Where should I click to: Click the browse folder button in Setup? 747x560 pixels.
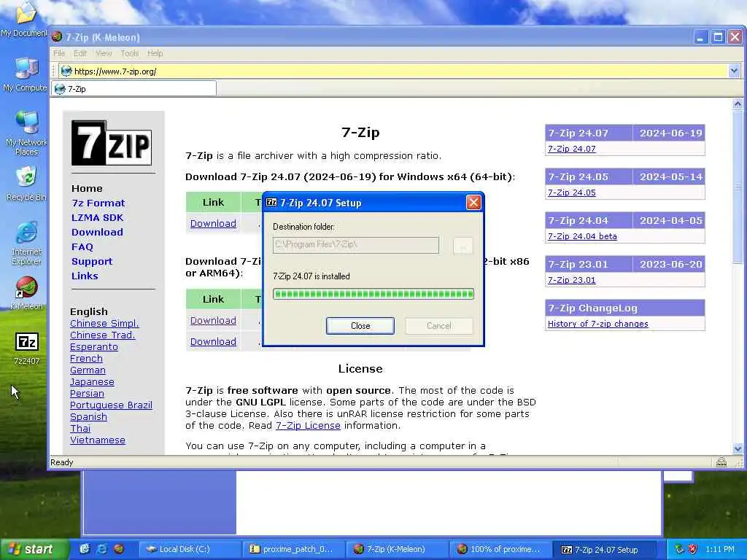point(462,245)
